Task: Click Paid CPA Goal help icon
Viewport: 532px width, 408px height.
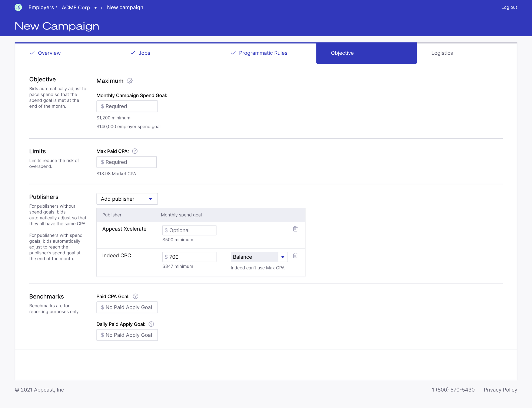Action: coord(135,296)
